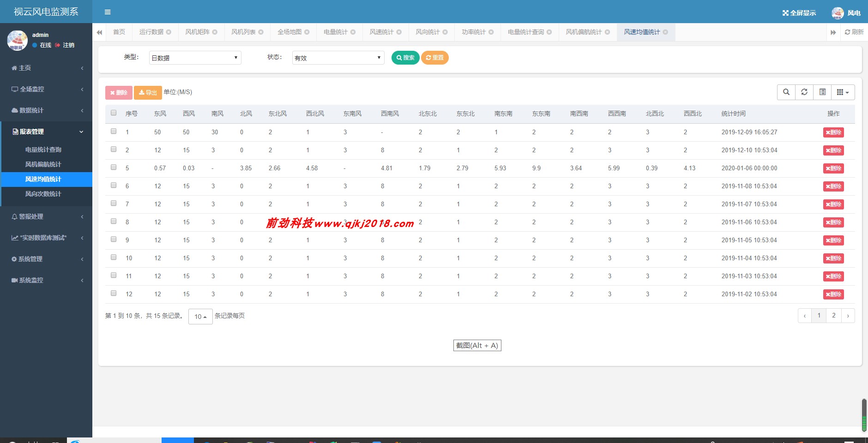Refresh the table via refresh icon
This screenshot has width=868, height=443.
[x=804, y=92]
